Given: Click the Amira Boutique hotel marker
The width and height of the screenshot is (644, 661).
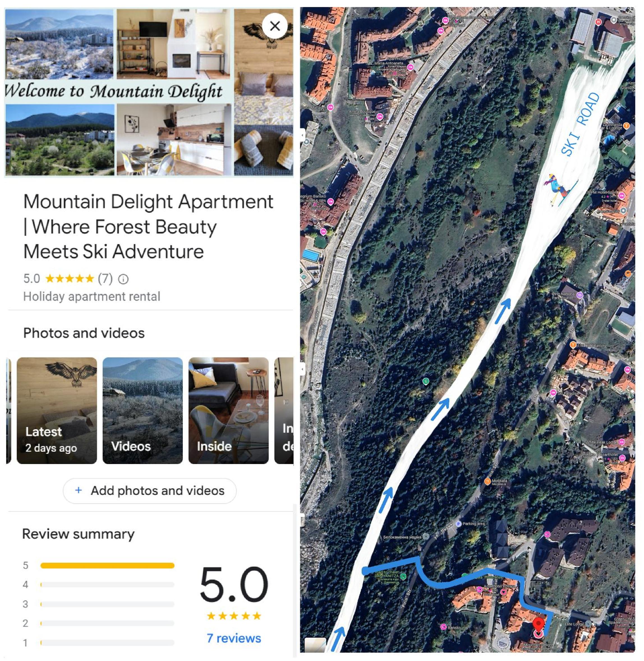Looking at the screenshot, I should [x=380, y=117].
